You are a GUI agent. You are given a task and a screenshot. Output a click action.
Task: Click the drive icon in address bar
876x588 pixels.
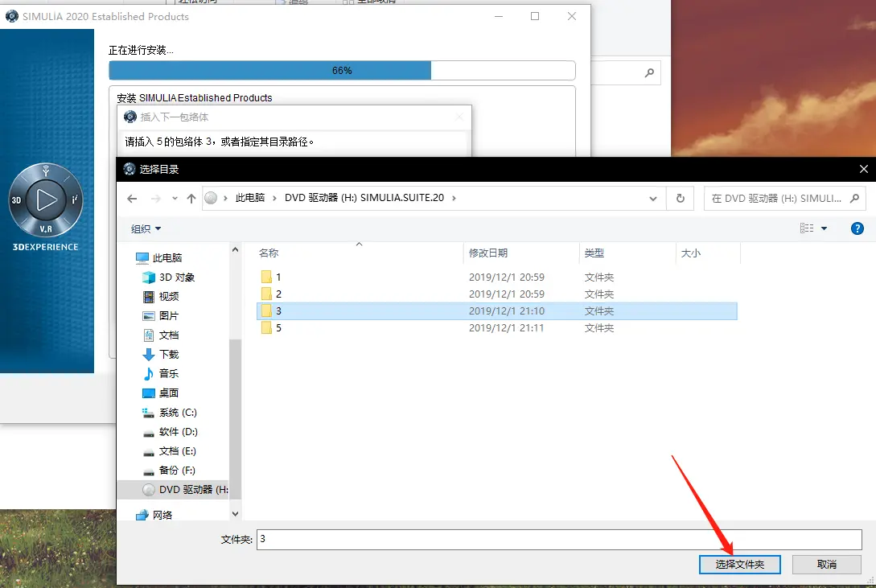click(211, 198)
